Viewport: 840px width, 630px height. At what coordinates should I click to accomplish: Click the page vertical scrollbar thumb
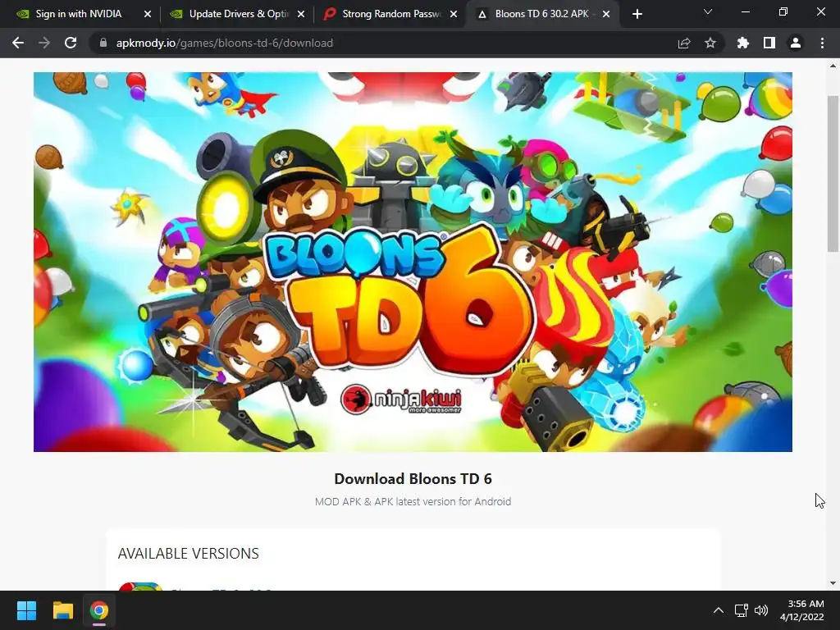click(x=833, y=174)
